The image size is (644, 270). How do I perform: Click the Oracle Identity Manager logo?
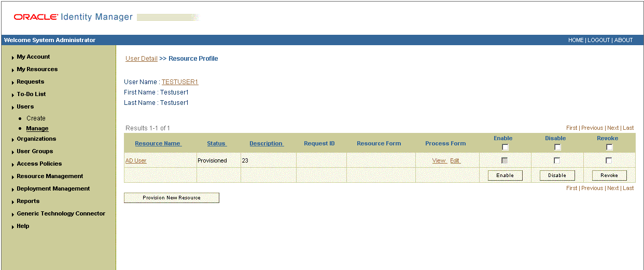click(73, 17)
